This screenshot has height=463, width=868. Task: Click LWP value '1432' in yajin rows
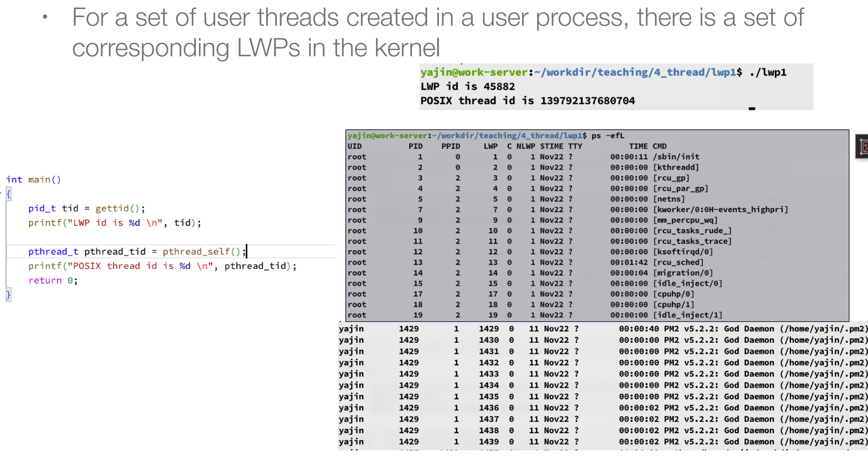(489, 363)
